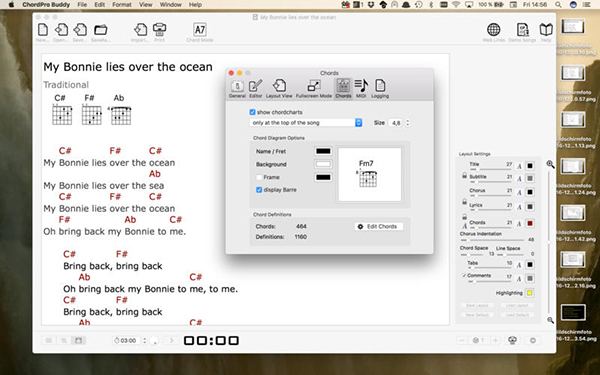600x375 pixels.
Task: Open font picker for Comments
Action: coord(519,279)
